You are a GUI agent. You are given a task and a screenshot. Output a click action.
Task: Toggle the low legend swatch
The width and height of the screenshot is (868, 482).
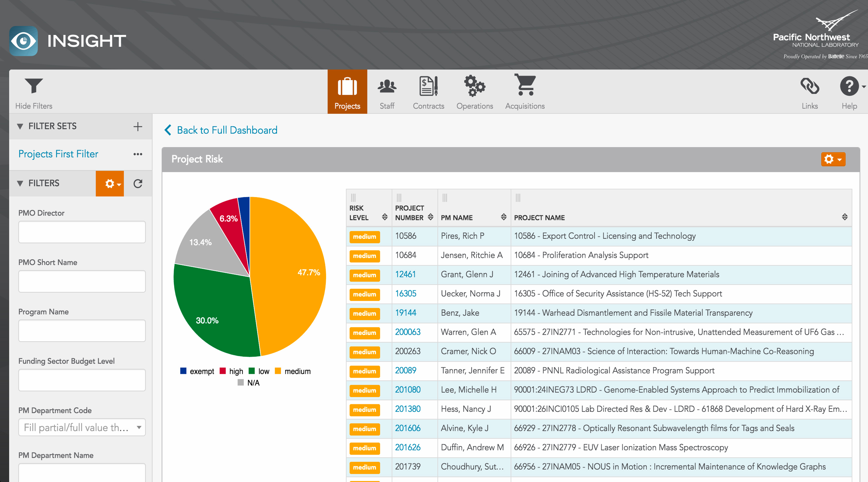pos(252,371)
